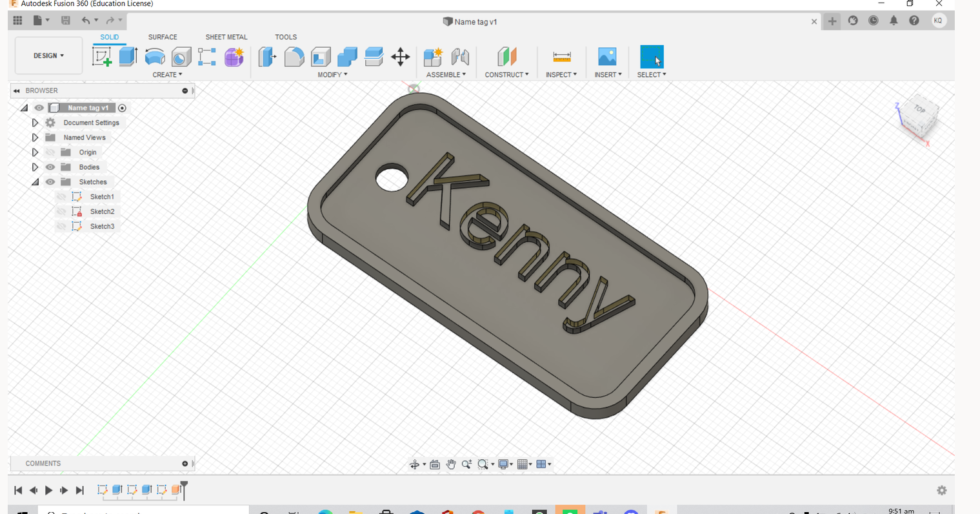Select the Offset Plane construct tool
The image size is (980, 514).
507,57
